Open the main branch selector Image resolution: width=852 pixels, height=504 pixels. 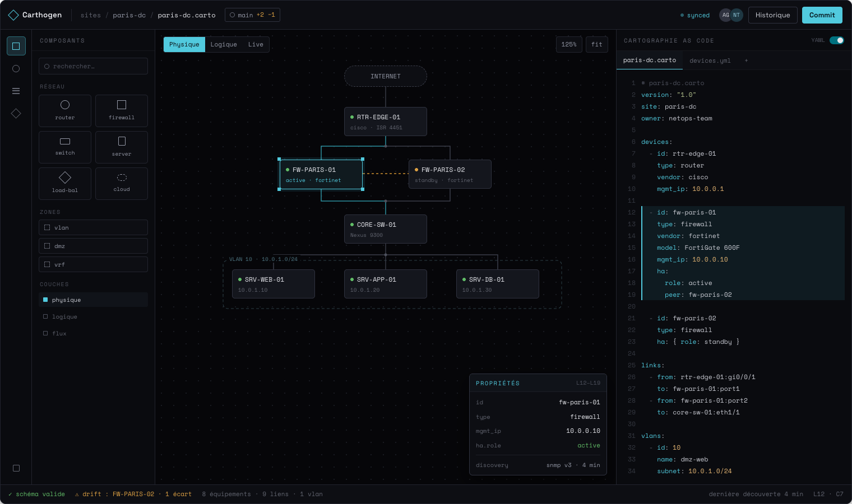(x=252, y=15)
